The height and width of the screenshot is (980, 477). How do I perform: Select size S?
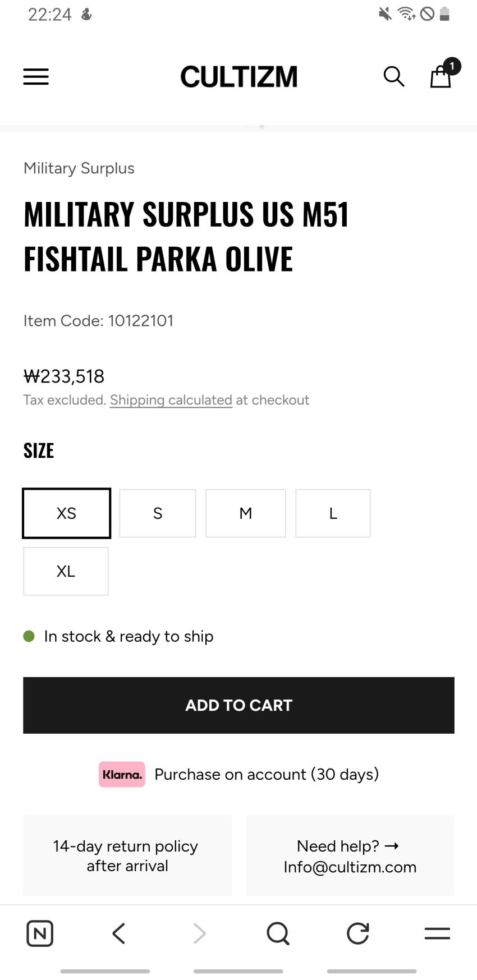(158, 513)
